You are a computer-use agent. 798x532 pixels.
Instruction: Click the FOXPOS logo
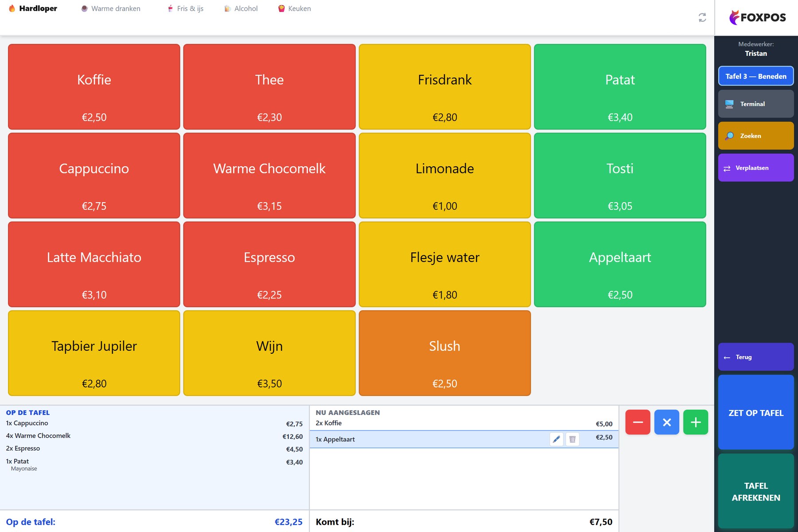757,18
